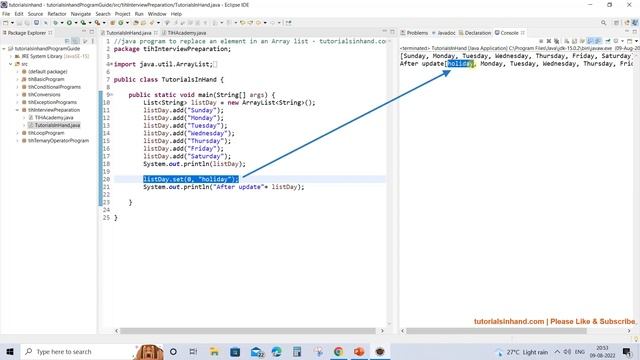
Task: Minimize the Package Explorer panel
Action: 84,32
